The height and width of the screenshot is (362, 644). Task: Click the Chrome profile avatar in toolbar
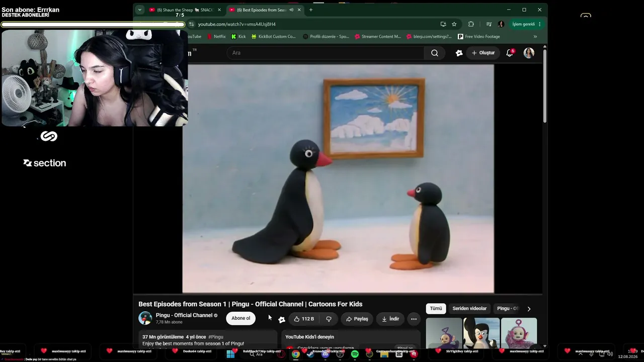[501, 24]
